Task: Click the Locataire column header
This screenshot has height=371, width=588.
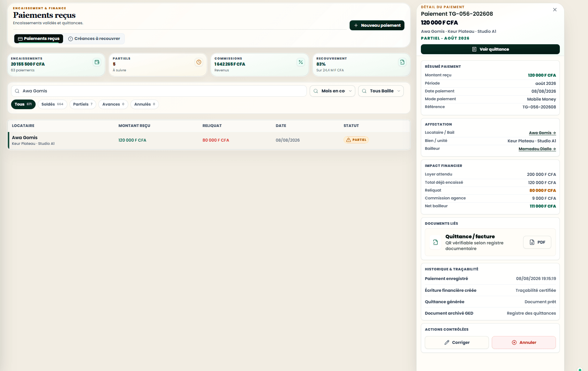Action: [23, 126]
